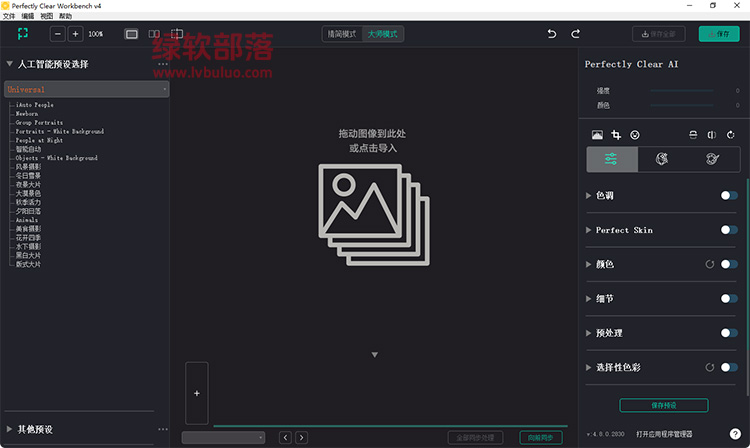This screenshot has width=750, height=448.
Task: Zoom out with the minus button
Action: [57, 34]
